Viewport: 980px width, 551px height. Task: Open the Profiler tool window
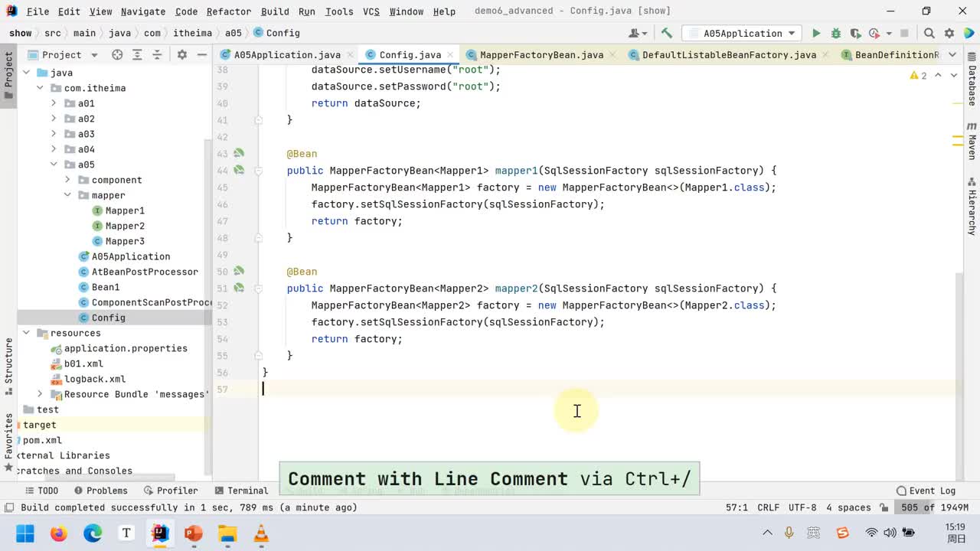click(170, 491)
